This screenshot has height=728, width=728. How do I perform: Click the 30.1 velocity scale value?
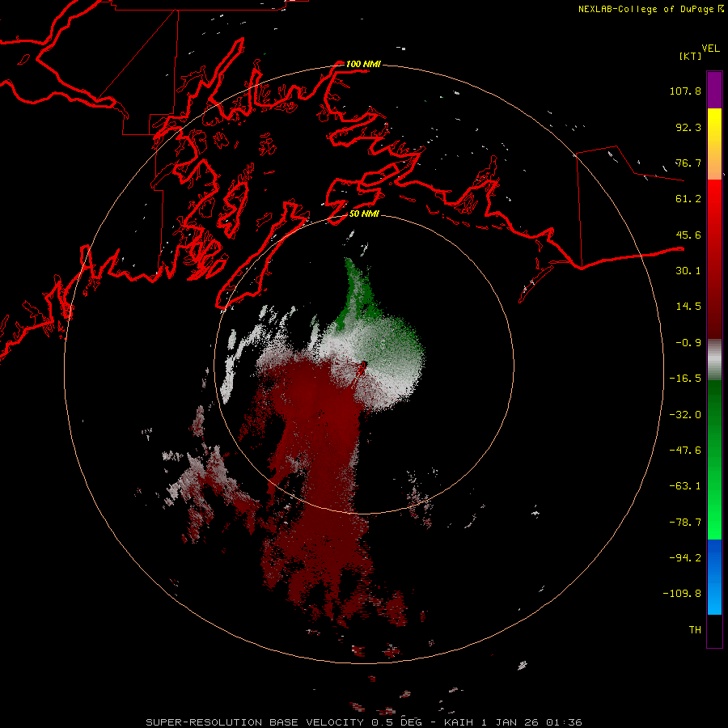pyautogui.click(x=688, y=271)
